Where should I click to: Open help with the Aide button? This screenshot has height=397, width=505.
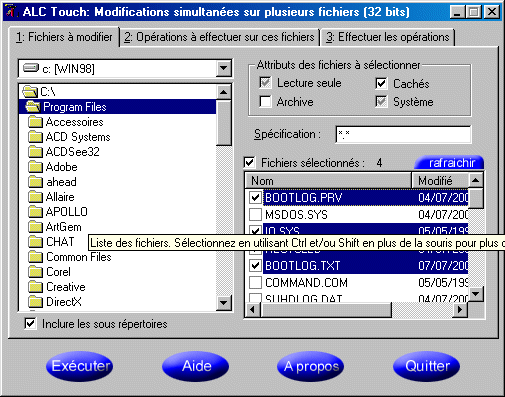(x=196, y=366)
